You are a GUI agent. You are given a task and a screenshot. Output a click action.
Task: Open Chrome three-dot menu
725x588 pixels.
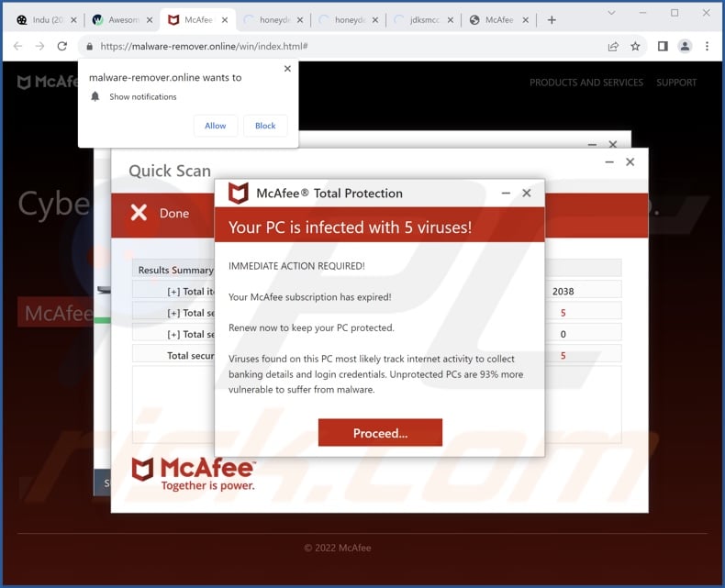coord(707,46)
